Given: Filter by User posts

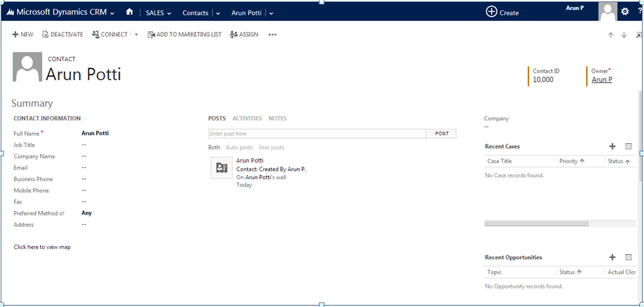Looking at the screenshot, I should pos(271,147).
